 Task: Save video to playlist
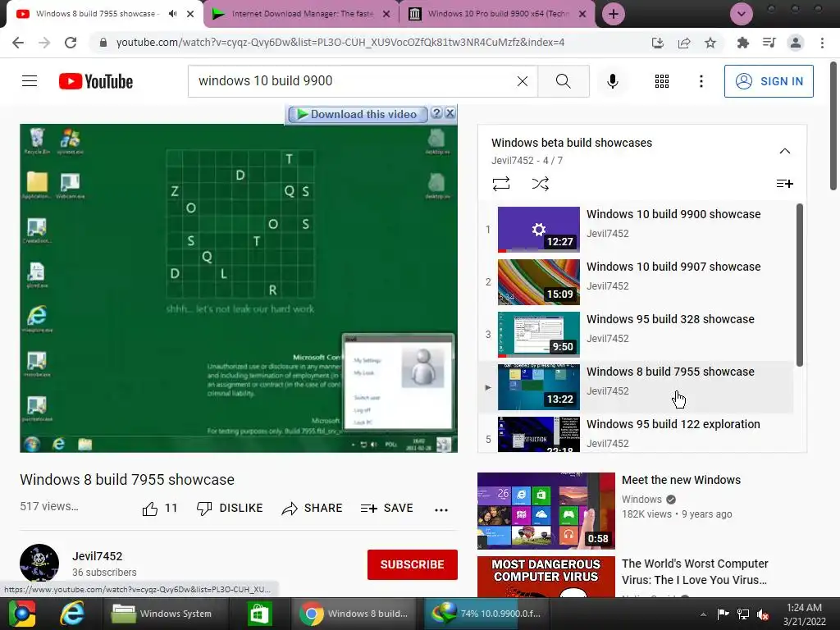[x=387, y=509]
